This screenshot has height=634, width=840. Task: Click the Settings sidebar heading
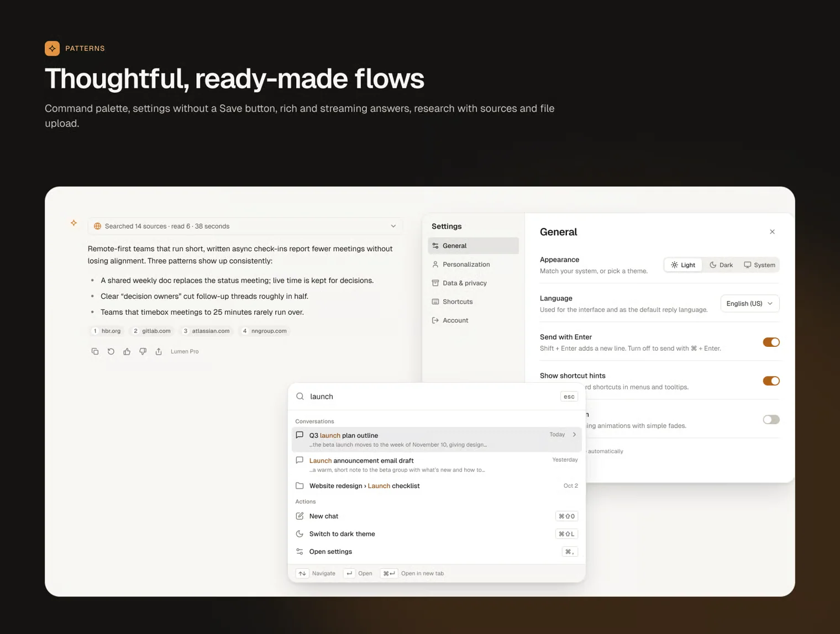[447, 226]
